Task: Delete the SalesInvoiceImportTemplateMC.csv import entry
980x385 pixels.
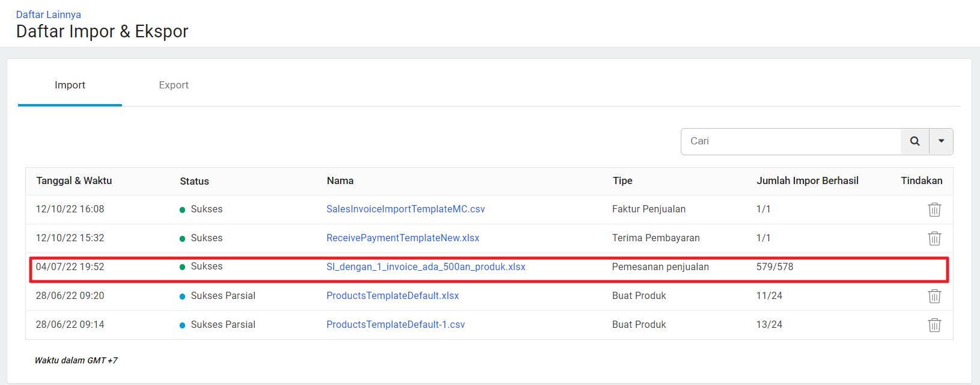Action: click(x=934, y=209)
